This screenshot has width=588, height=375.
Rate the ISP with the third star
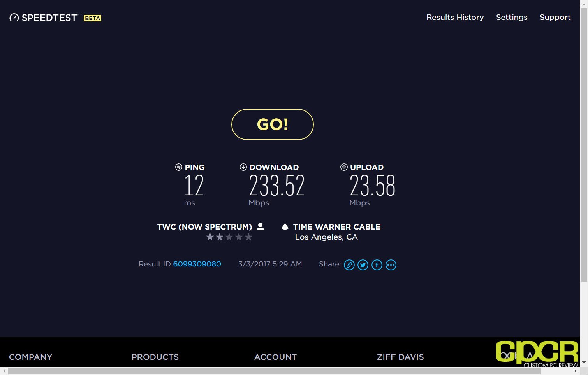click(229, 237)
